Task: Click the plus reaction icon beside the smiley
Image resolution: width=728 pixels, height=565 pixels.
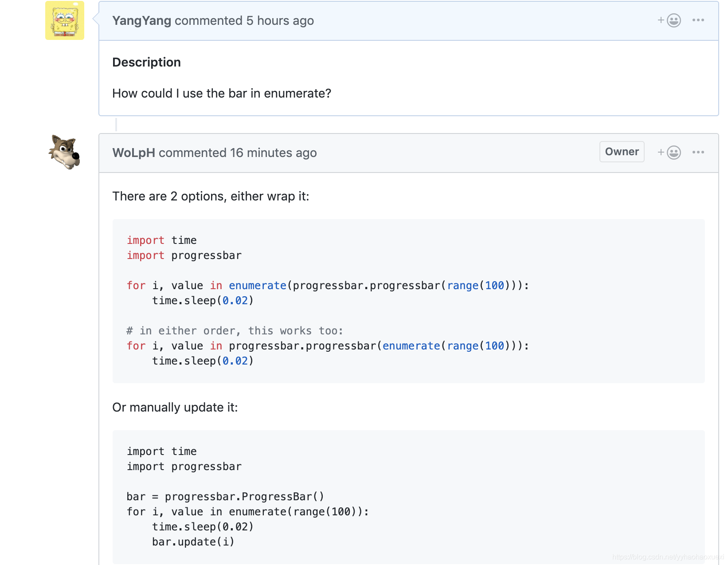Action: (x=660, y=20)
